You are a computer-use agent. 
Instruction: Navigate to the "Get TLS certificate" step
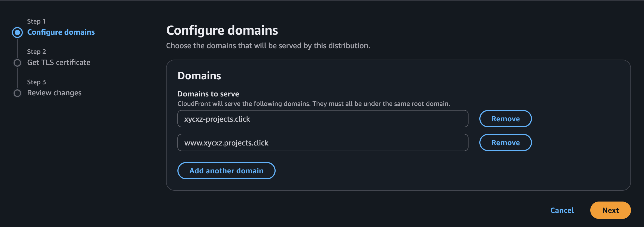point(58,62)
